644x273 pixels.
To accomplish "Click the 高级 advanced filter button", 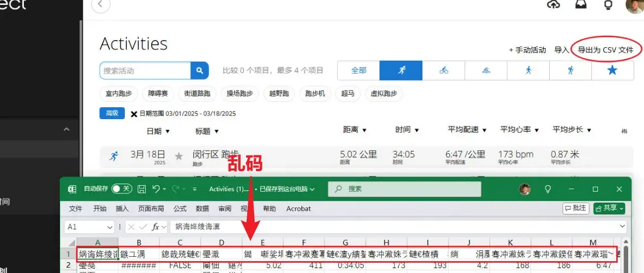I will pos(112,113).
